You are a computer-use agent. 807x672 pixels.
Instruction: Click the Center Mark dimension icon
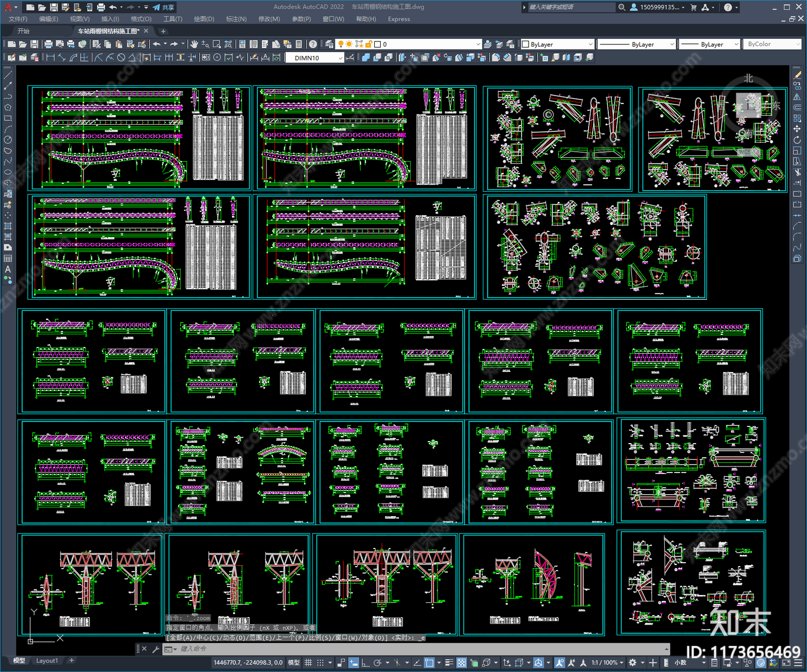click(217, 57)
